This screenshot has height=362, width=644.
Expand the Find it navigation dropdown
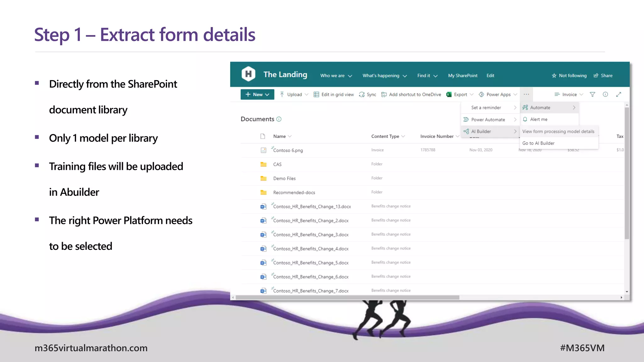pyautogui.click(x=436, y=76)
